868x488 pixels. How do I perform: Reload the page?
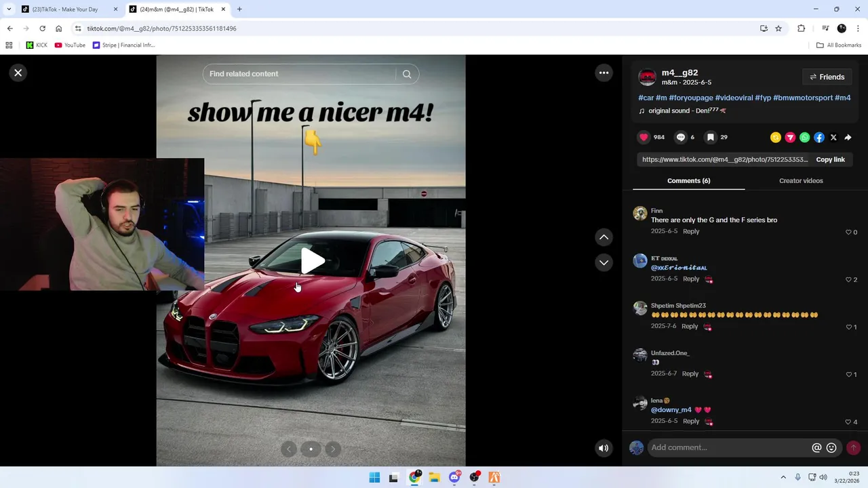tap(42, 28)
